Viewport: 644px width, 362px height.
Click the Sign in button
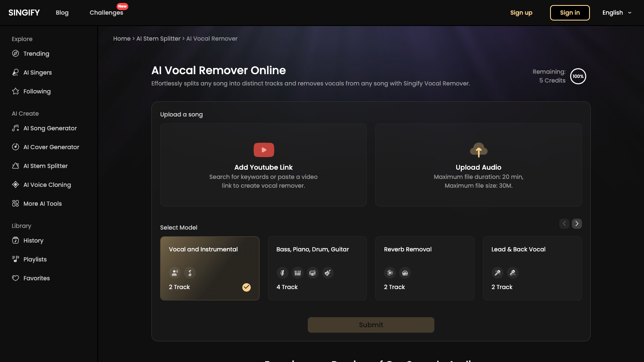[x=570, y=13]
